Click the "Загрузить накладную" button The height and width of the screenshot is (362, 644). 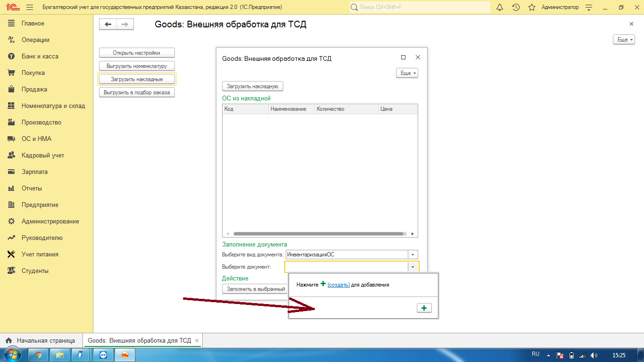click(253, 86)
